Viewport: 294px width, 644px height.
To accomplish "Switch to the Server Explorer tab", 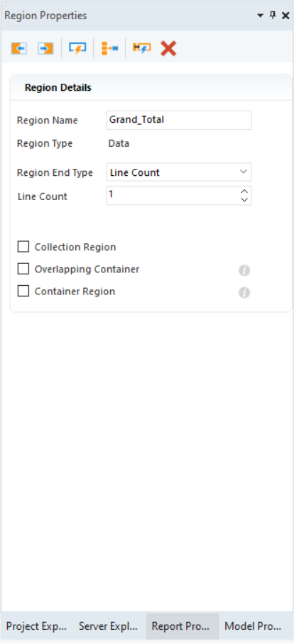I will click(x=109, y=626).
